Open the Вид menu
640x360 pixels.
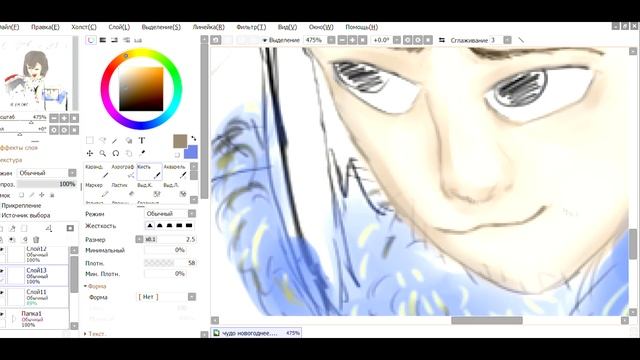287,27
